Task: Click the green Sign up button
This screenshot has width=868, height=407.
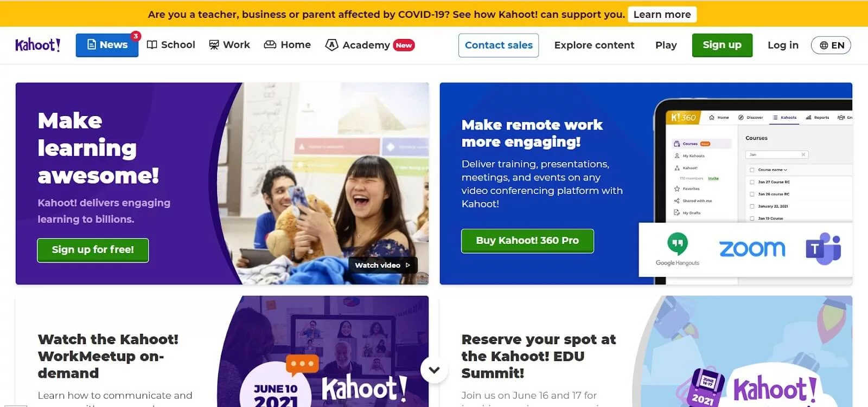Action: coord(722,45)
